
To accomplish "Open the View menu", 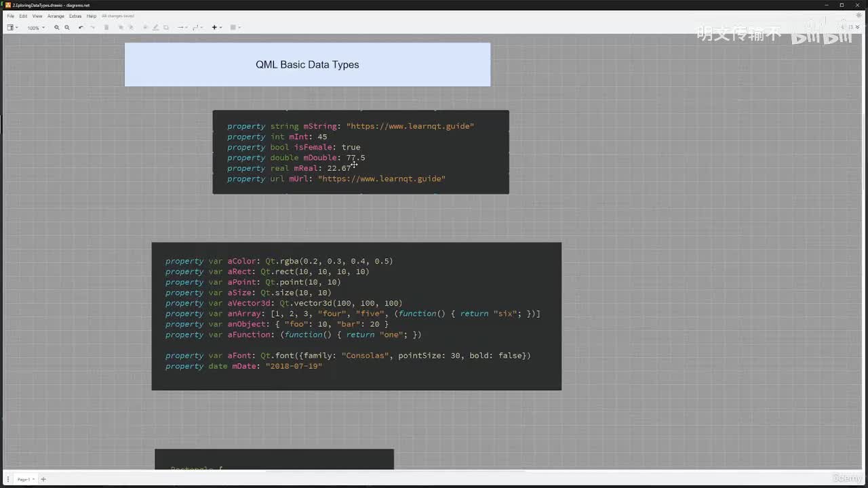I will 37,16.
